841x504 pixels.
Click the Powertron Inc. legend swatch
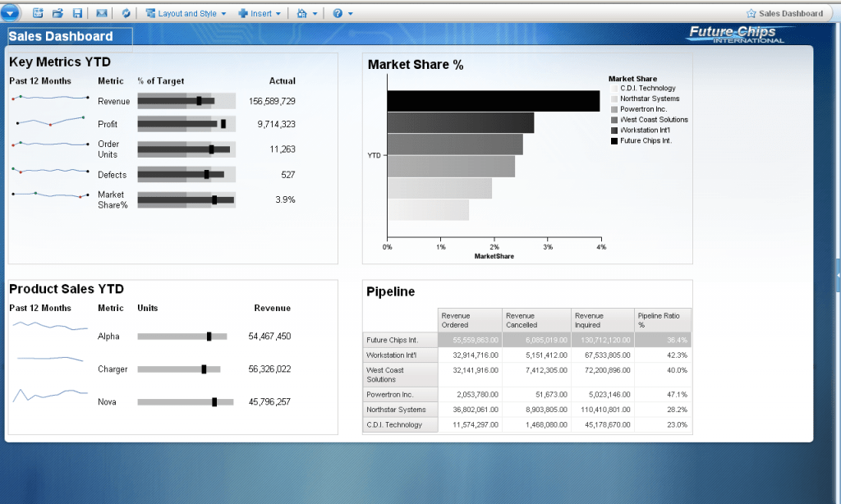pyautogui.click(x=614, y=109)
